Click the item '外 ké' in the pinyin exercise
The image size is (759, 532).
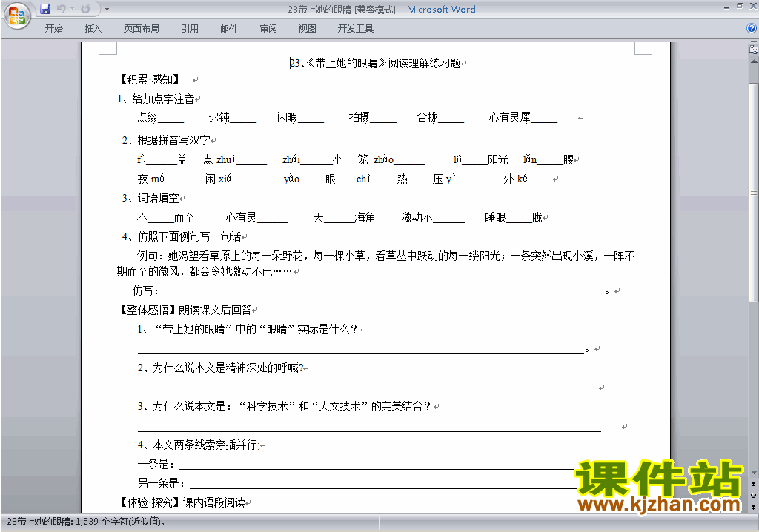click(x=516, y=179)
